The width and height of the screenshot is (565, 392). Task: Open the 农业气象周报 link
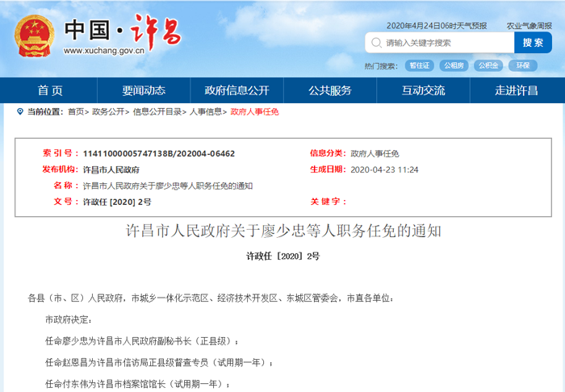click(x=529, y=26)
